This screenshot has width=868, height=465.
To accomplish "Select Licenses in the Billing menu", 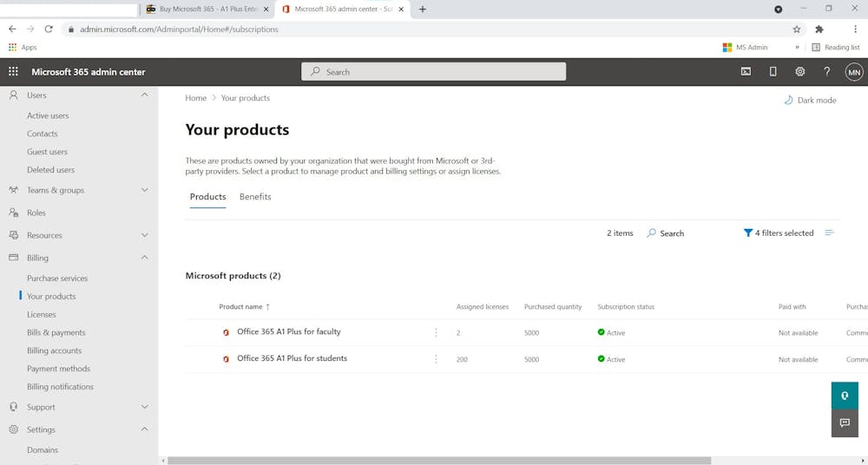I will (41, 314).
